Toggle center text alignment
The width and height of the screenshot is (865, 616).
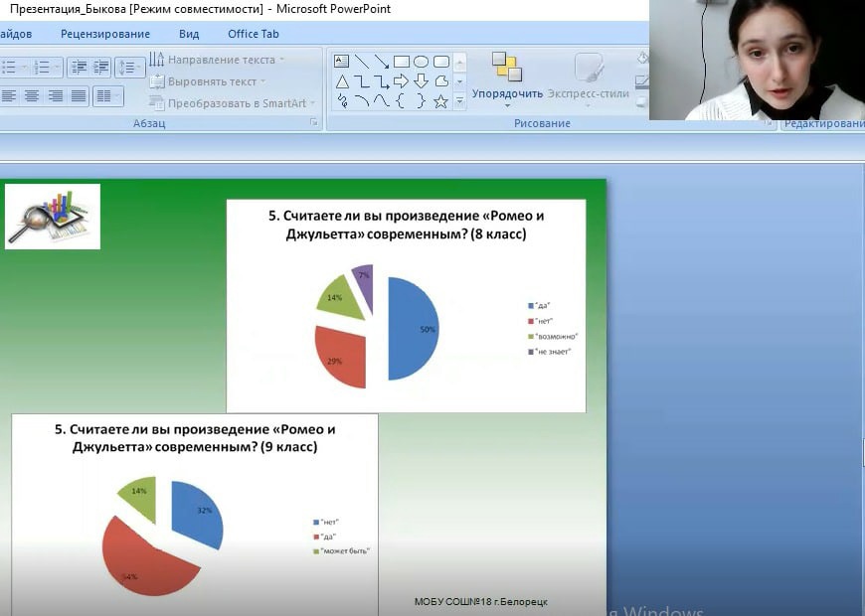32,96
